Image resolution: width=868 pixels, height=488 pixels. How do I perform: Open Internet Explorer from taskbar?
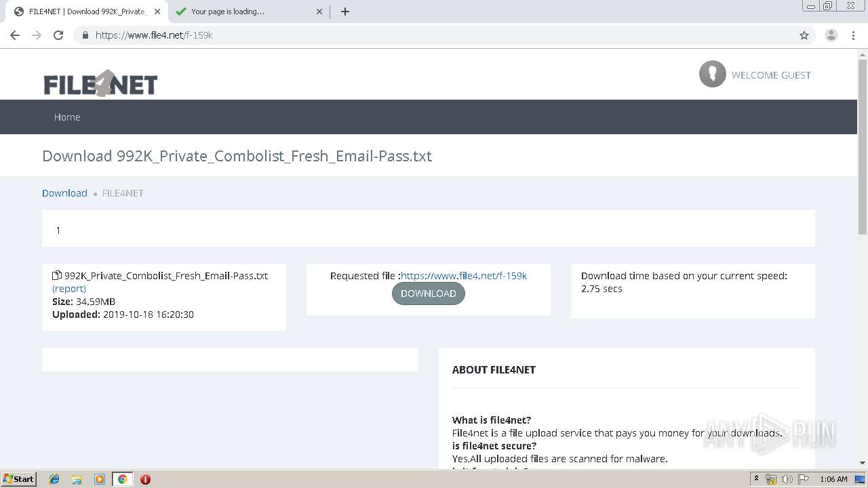pos(54,479)
